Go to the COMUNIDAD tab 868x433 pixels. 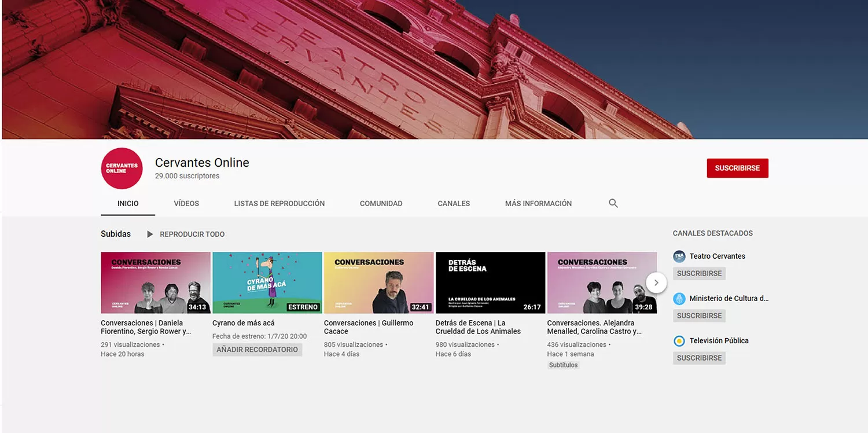[x=381, y=204]
